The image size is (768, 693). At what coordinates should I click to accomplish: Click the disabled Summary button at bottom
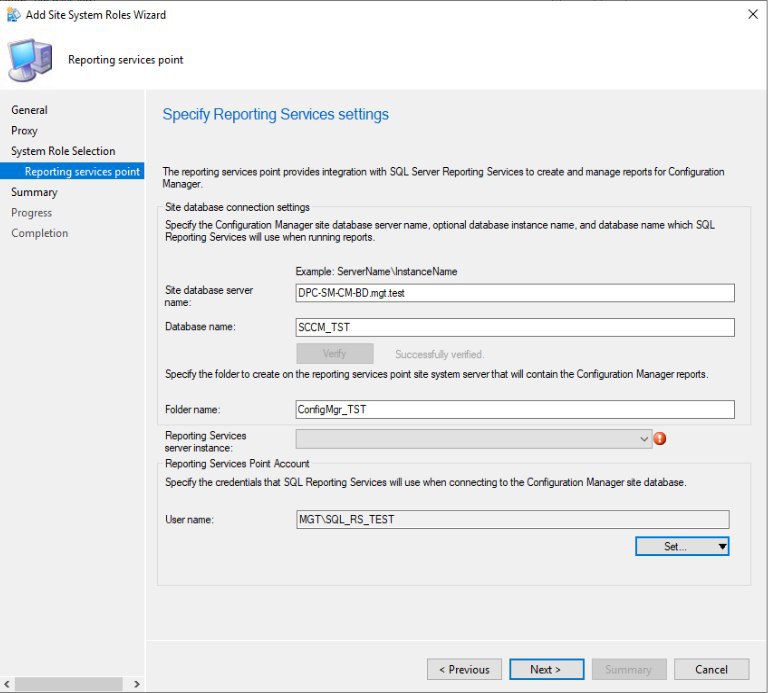coord(629,669)
